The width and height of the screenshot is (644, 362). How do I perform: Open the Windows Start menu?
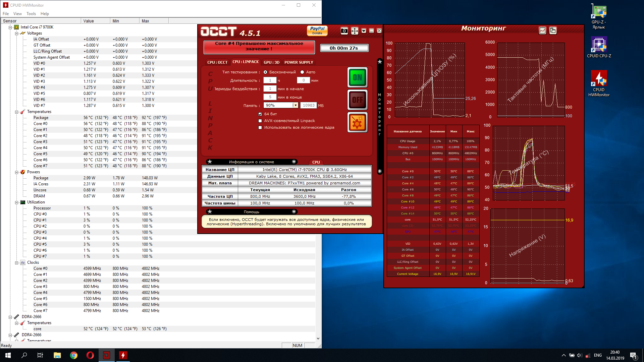point(8,355)
